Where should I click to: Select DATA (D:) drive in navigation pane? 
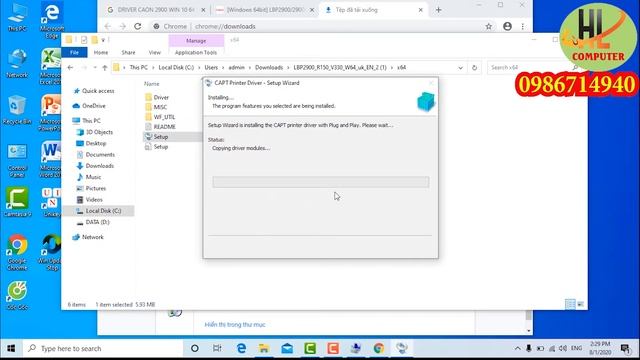coord(97,222)
